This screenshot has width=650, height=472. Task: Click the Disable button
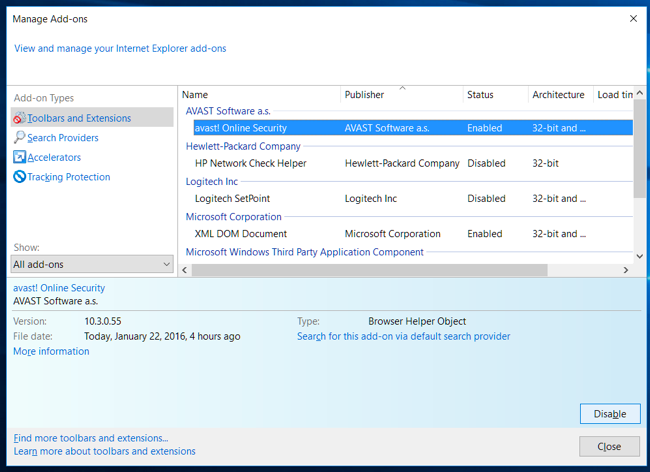coord(610,414)
